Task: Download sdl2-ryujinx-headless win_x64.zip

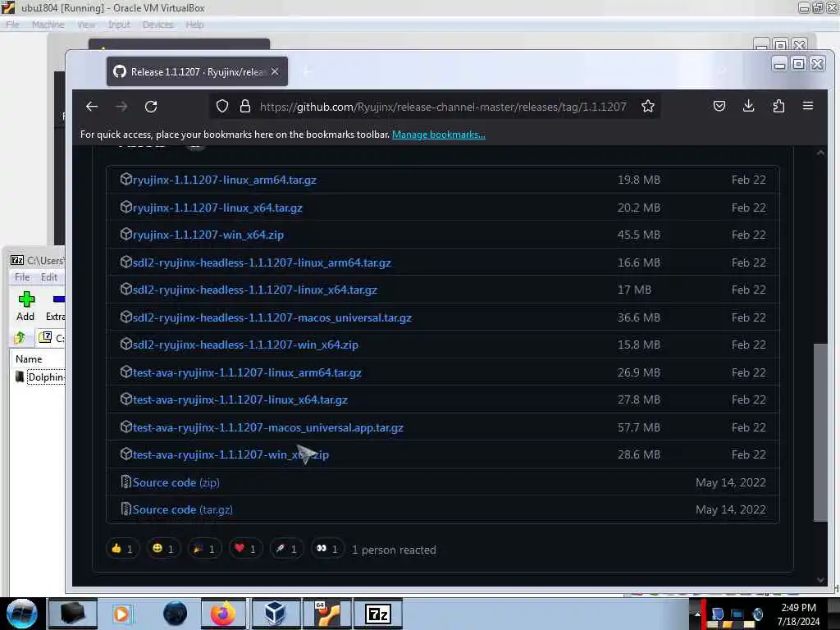Action: click(x=245, y=345)
